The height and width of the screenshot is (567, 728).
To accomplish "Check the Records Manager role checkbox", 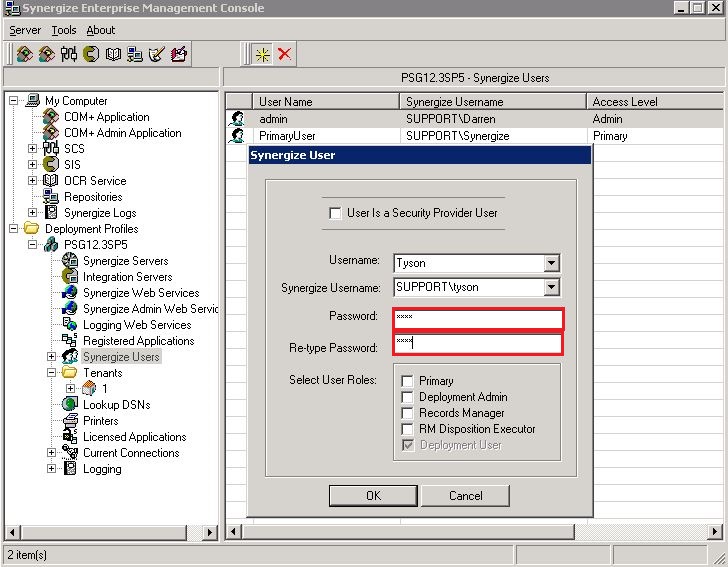I will (407, 413).
